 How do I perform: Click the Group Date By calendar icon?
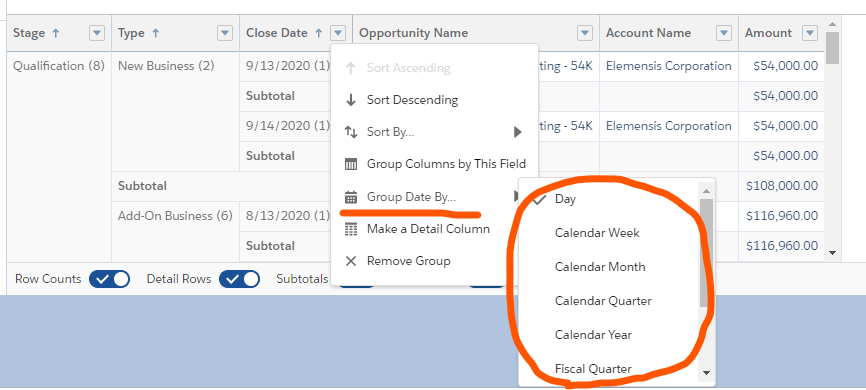351,197
